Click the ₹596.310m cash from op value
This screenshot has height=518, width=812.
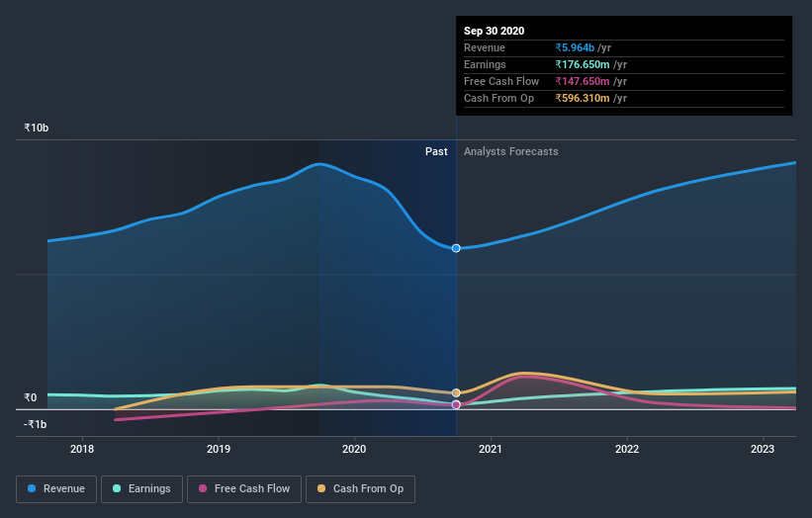coord(583,98)
